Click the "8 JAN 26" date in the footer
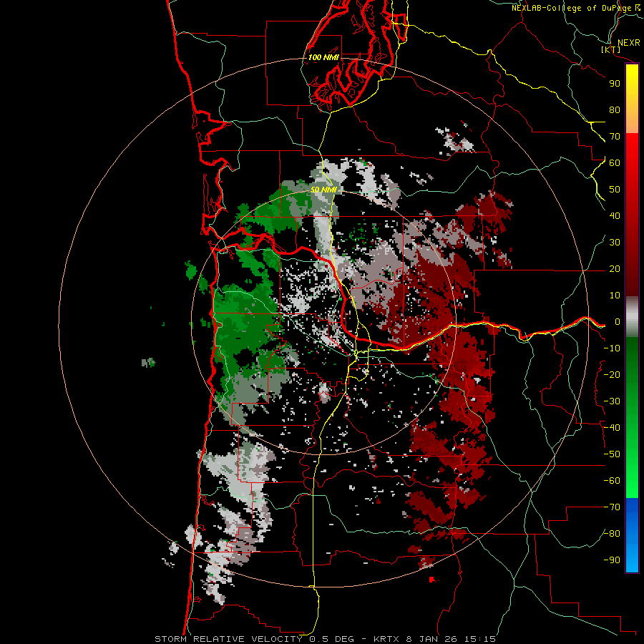Viewport: 644px width, 644px height. [431, 639]
